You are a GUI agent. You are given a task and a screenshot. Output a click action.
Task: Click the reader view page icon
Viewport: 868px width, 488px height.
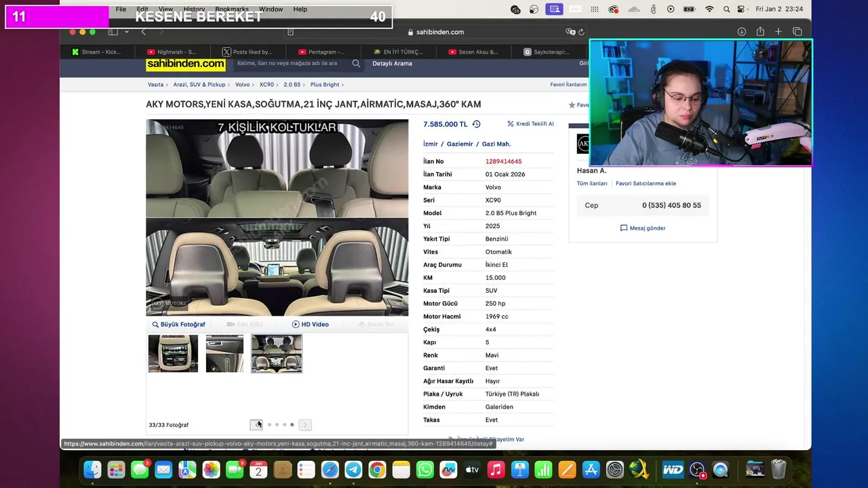click(290, 32)
